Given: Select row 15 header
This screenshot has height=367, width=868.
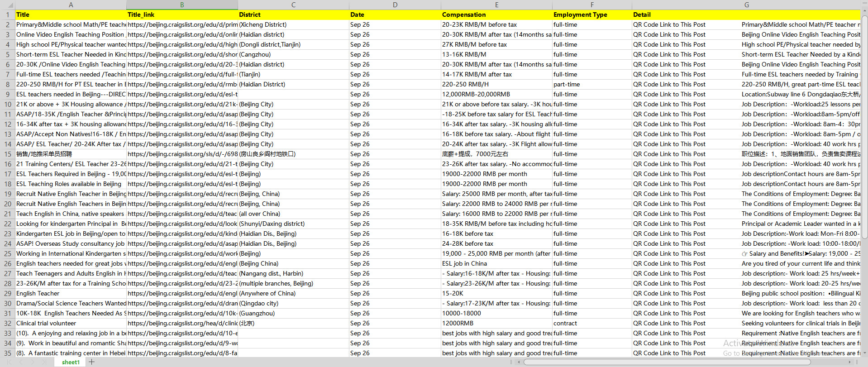Looking at the screenshot, I should coord(8,154).
